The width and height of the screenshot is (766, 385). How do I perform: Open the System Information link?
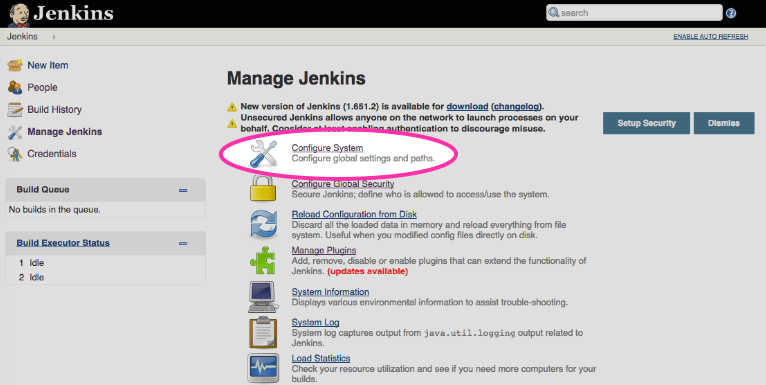(x=330, y=292)
